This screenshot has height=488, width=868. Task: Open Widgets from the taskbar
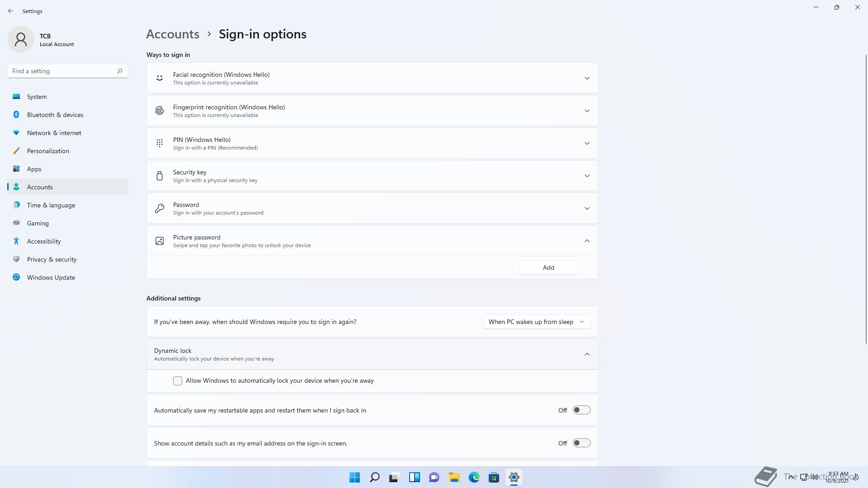(x=414, y=477)
